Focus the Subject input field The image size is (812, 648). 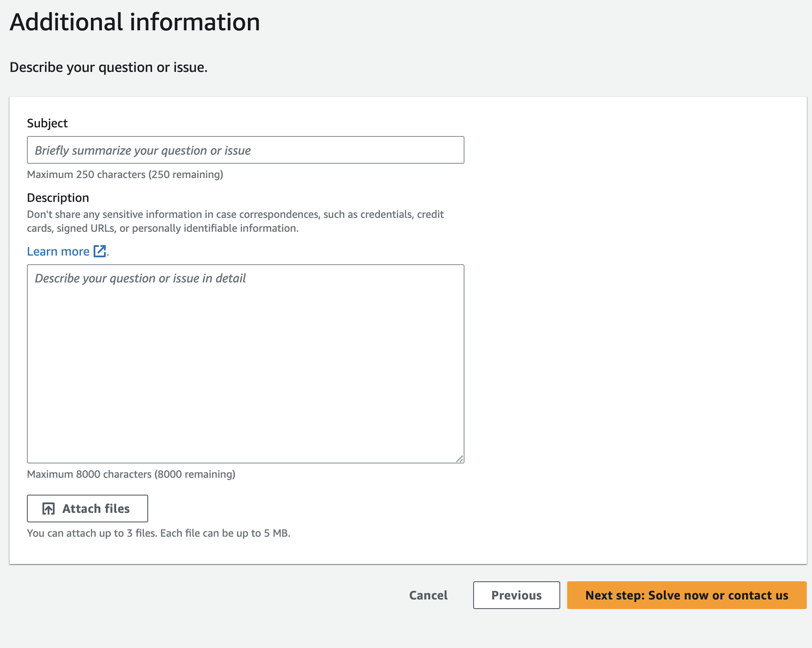(245, 150)
